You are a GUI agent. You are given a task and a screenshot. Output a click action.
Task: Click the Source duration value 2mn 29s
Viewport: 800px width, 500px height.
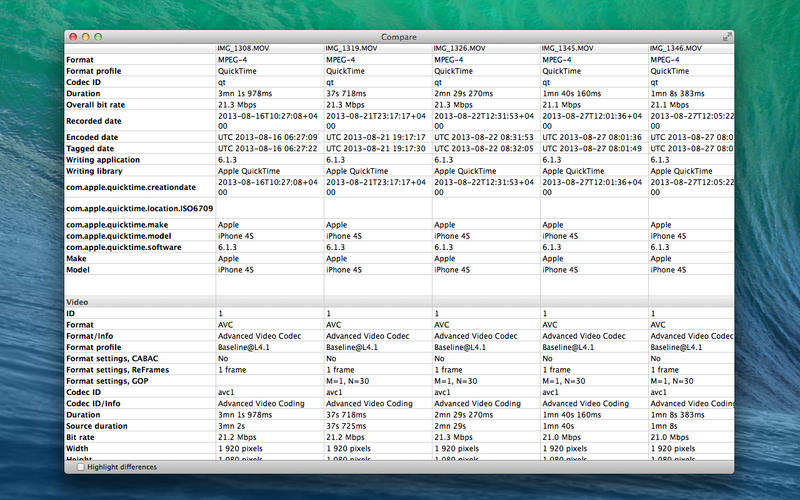point(450,426)
